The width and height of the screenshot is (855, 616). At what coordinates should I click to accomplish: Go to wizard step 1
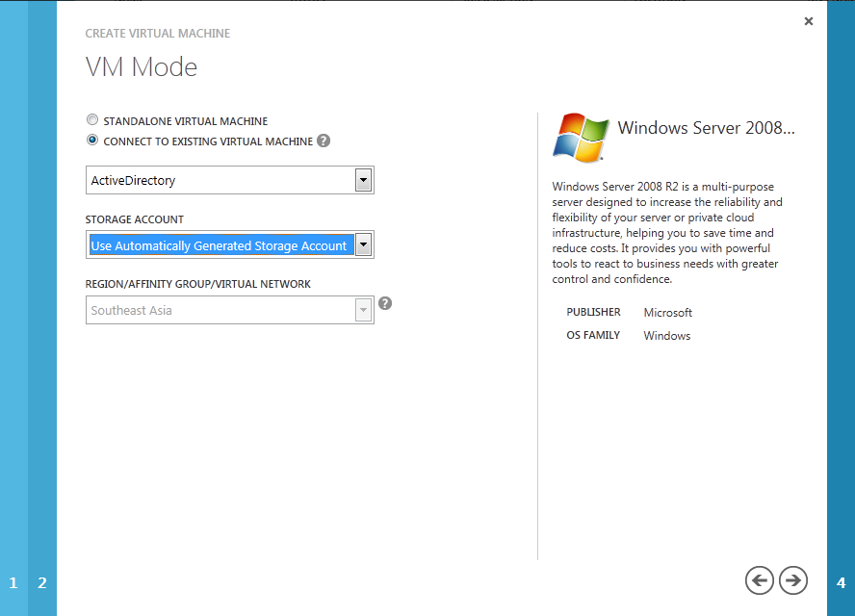[13, 582]
